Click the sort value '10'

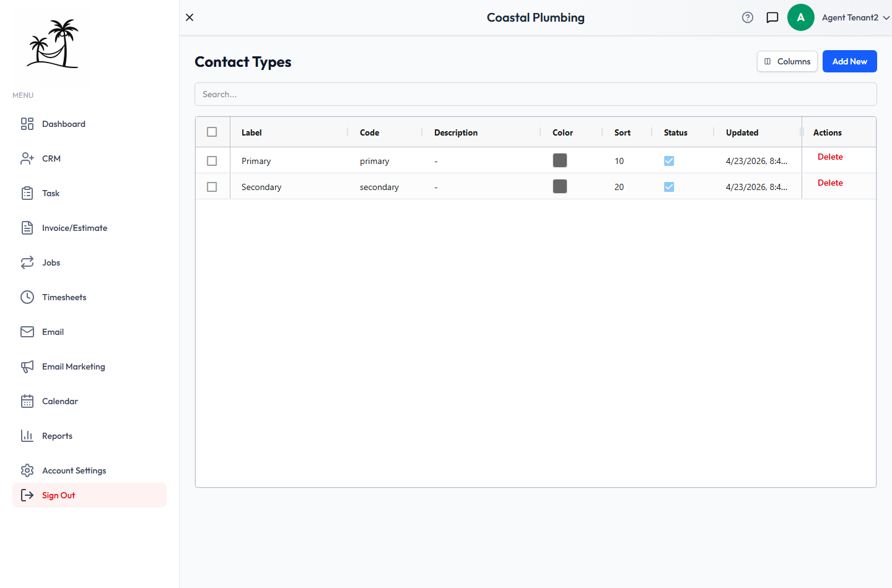click(619, 161)
